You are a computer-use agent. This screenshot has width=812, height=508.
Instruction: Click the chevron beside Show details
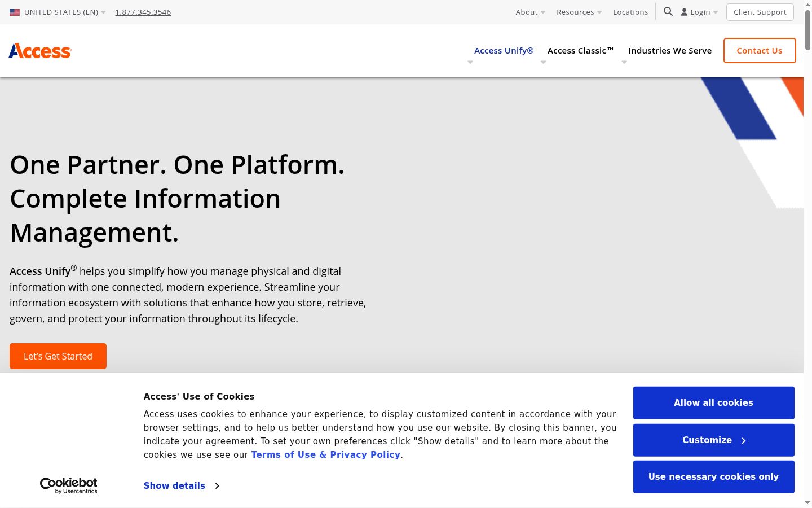(217, 485)
